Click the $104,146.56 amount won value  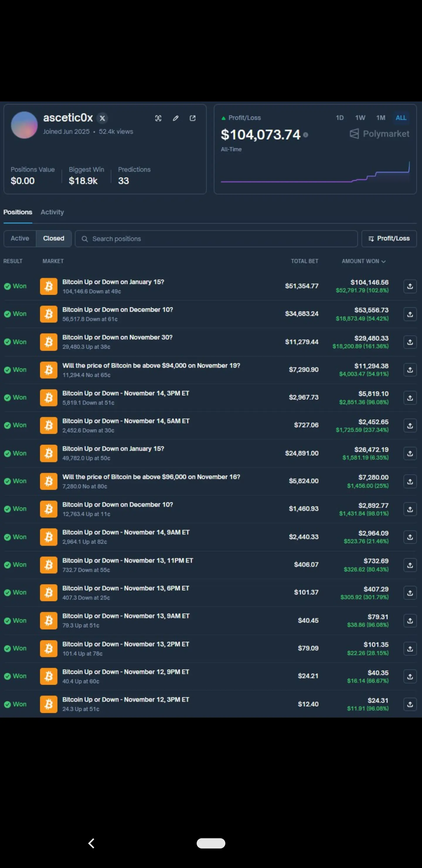pos(369,282)
